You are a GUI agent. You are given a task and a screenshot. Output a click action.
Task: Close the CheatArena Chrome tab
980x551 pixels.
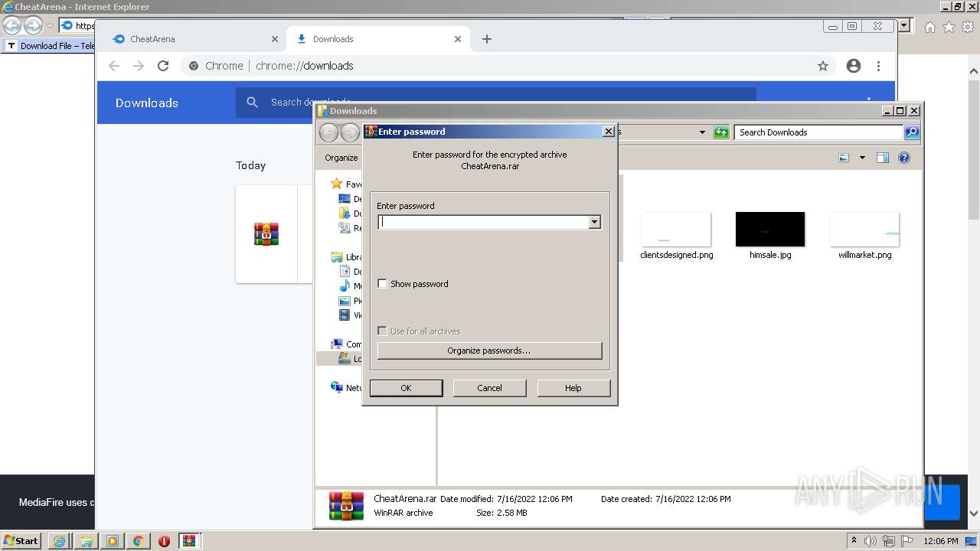275,39
